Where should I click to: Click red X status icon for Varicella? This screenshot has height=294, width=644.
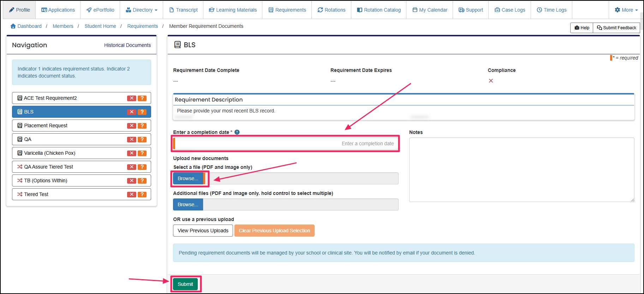(132, 153)
